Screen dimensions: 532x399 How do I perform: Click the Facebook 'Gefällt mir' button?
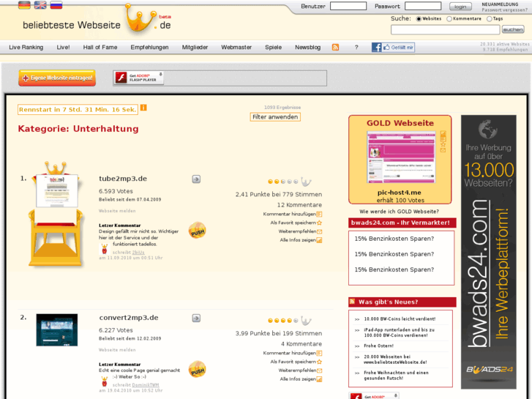[x=393, y=47]
